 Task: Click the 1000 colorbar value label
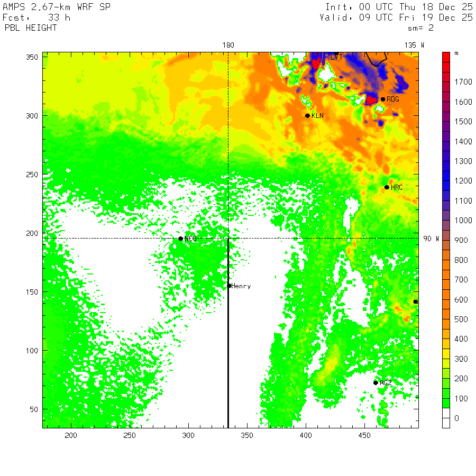[463, 221]
